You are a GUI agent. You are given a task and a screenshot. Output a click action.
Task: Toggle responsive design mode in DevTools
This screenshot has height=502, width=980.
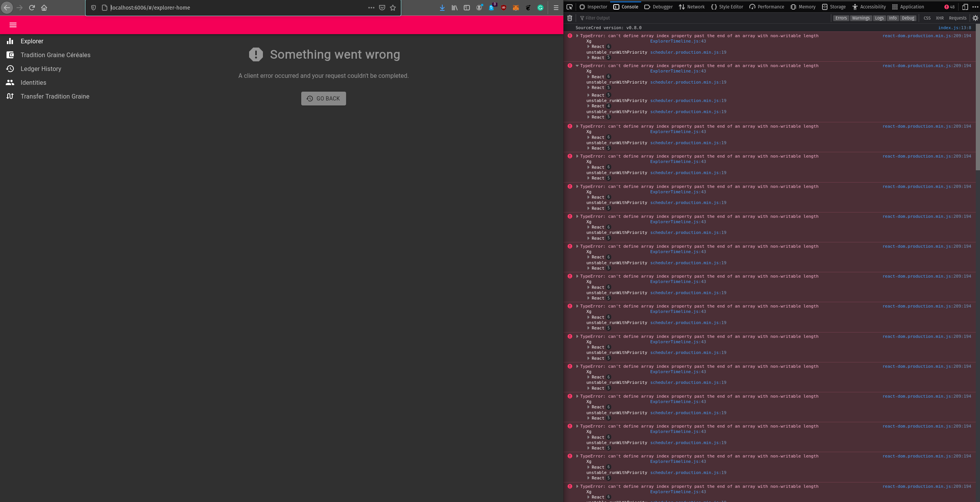pyautogui.click(x=965, y=7)
